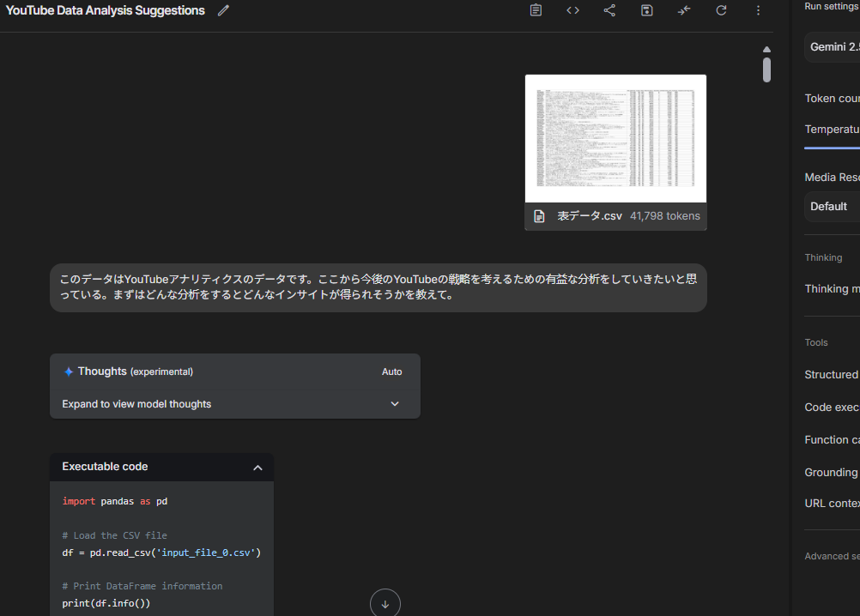Open the Get code angle-brackets icon
The height and width of the screenshot is (616, 860).
point(572,10)
